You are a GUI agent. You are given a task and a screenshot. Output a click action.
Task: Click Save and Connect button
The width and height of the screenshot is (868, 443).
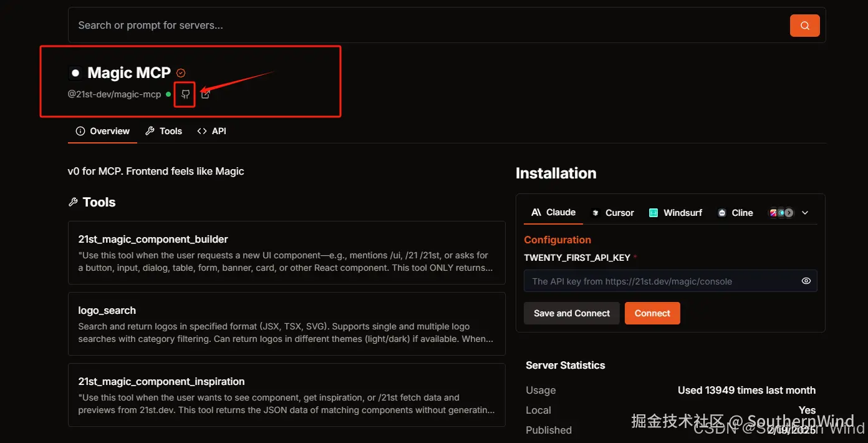click(572, 313)
